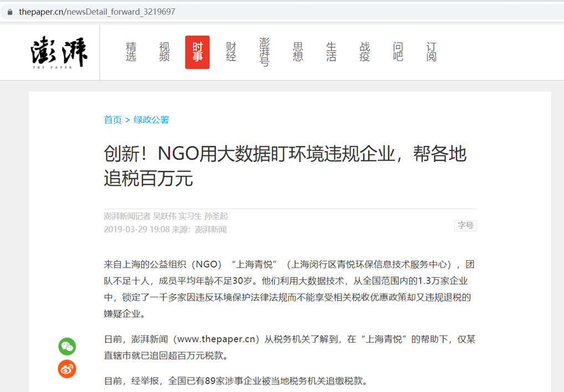Open the 生活 navigation tab
Viewport: 564px width, 392px height.
[332, 52]
